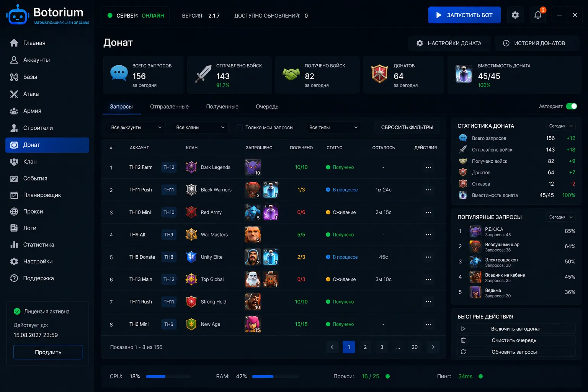Open the Очередь tab
This screenshot has width=588, height=392.
tap(267, 107)
